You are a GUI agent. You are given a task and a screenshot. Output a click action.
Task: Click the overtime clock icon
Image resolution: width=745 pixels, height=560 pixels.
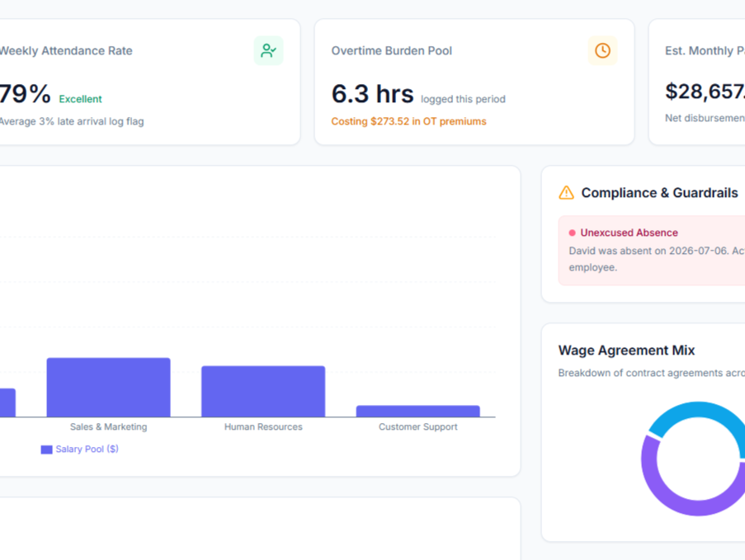coord(602,50)
